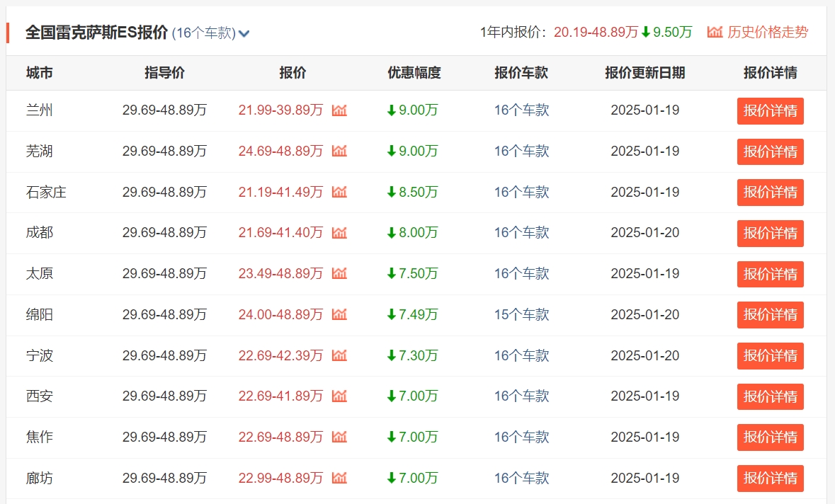Click 报价详情 button for 芜湖
The image size is (835, 504).
pyautogui.click(x=770, y=151)
